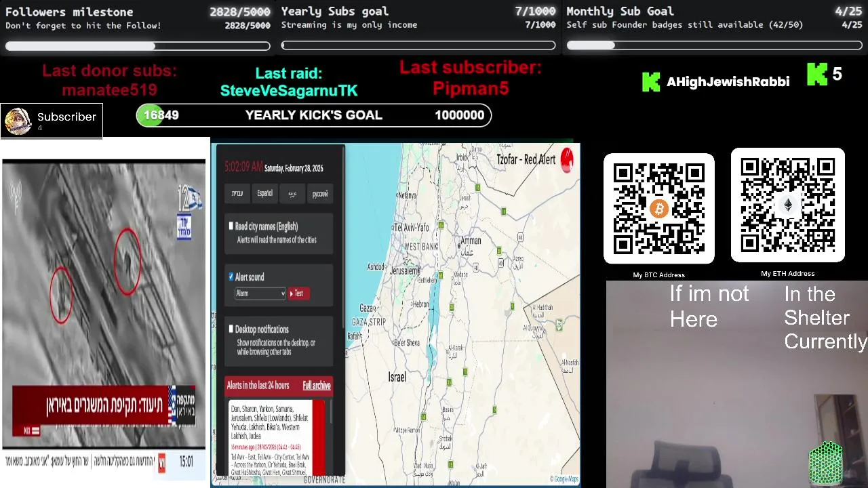Click the Ethereum symbol inside ETH QR code
Image resolution: width=868 pixels, height=488 pixels.
pos(787,205)
